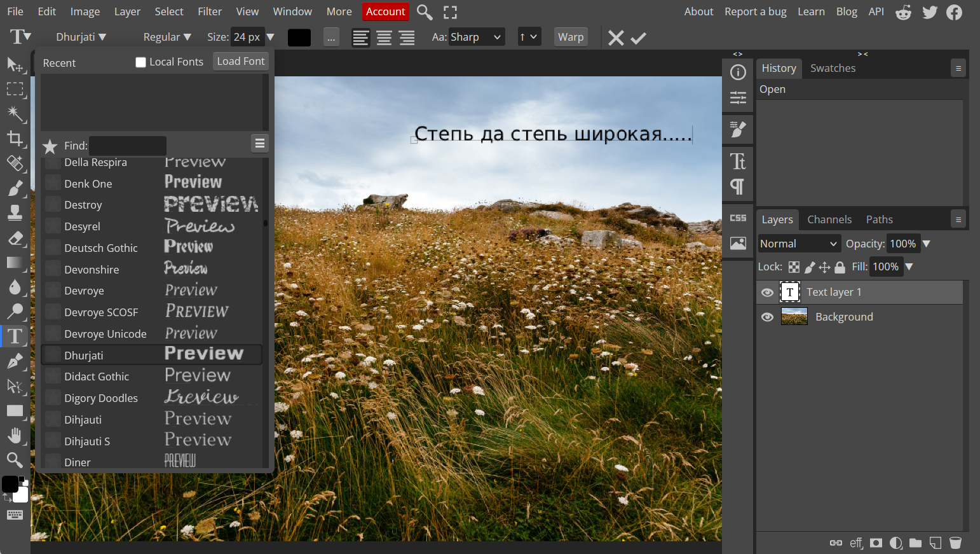Center align the text
The image size is (980, 554).
384,38
